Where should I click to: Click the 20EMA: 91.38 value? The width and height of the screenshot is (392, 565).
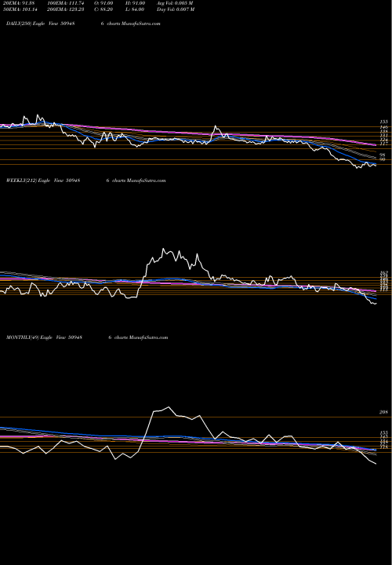click(x=18, y=3)
